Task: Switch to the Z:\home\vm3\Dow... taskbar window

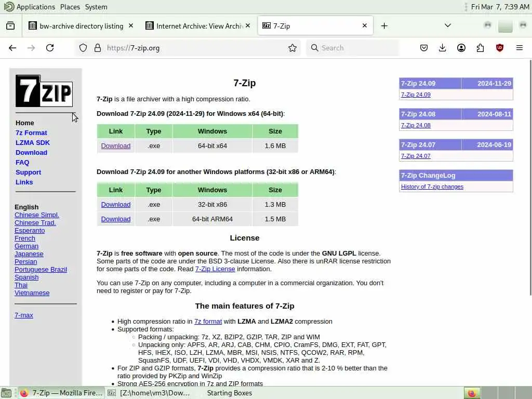Action: click(149, 393)
